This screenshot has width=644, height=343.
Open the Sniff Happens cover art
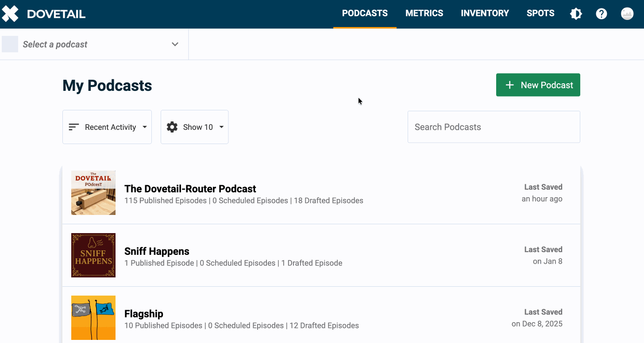click(93, 255)
